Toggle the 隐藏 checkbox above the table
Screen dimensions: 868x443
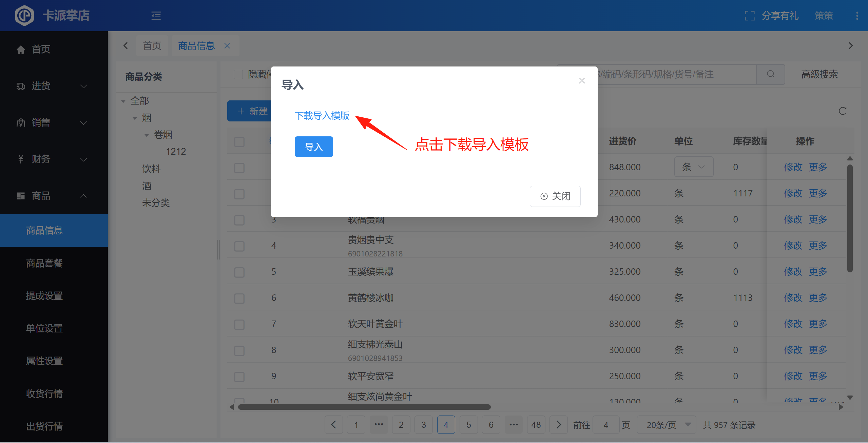[x=238, y=74]
